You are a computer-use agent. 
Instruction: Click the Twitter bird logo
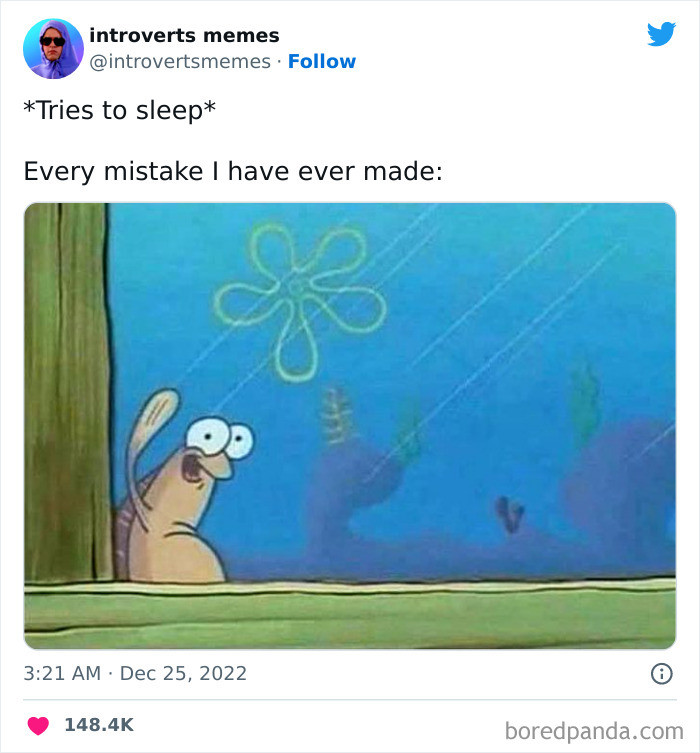661,35
